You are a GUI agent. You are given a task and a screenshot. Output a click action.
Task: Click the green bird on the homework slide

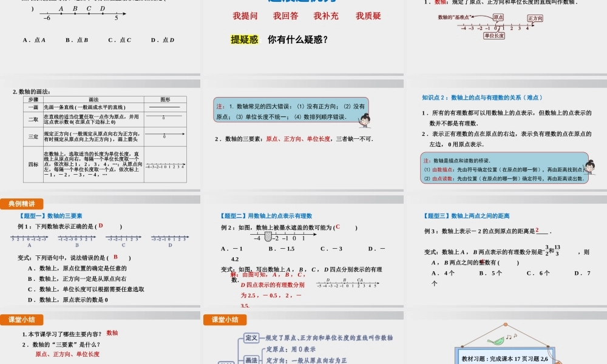[497, 341]
